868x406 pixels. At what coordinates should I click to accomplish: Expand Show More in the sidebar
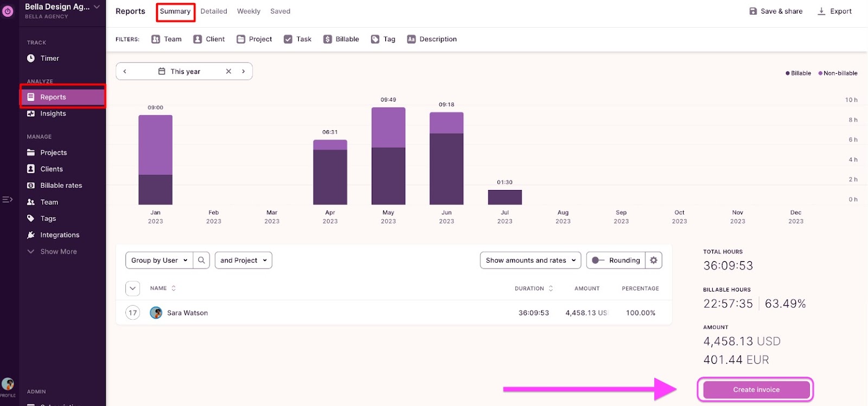(58, 252)
